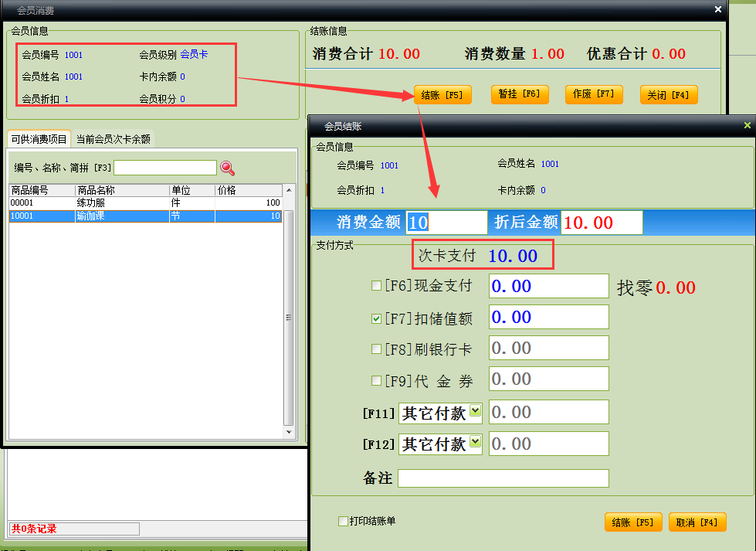Click the 代金券 amount field

click(549, 379)
